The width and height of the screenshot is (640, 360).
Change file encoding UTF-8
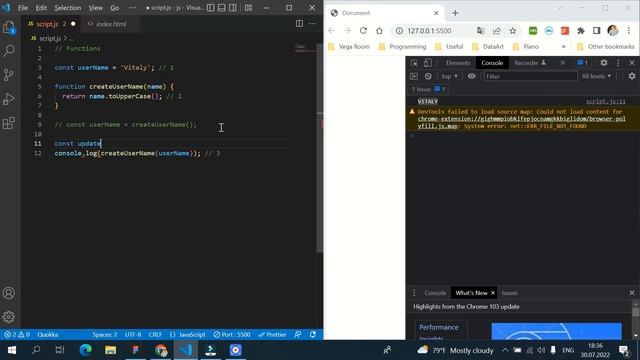pos(133,335)
